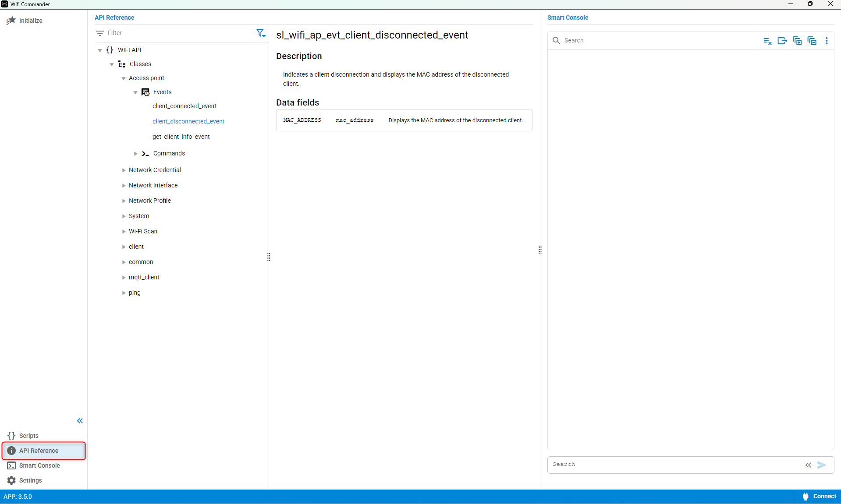Expand the Network Credential node
Viewport: 841px width, 504px height.
[x=124, y=170]
